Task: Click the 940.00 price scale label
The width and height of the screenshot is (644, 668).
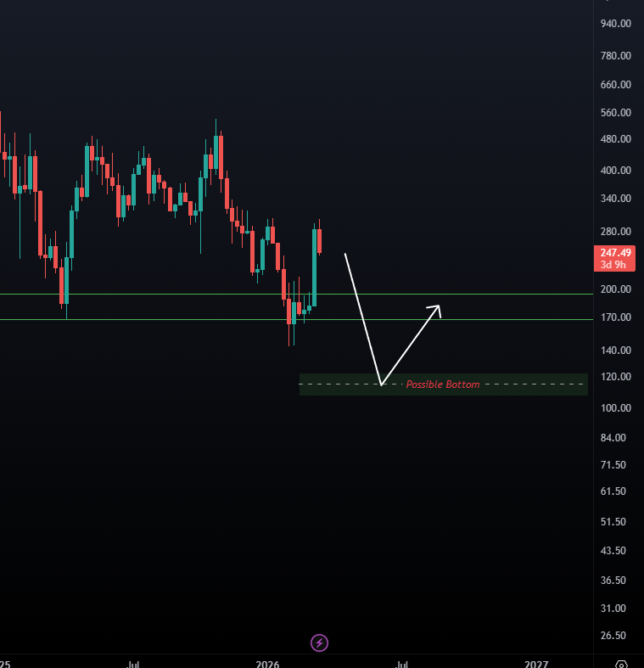Action: pyautogui.click(x=616, y=24)
